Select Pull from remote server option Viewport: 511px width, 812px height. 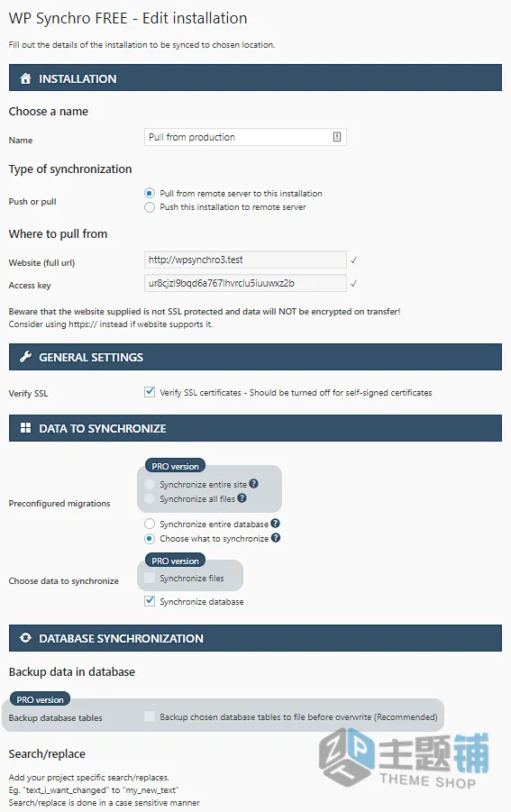point(150,193)
